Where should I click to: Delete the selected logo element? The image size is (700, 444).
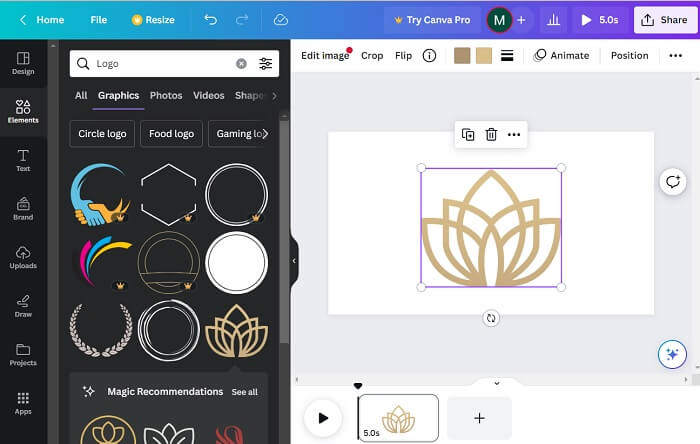(491, 134)
